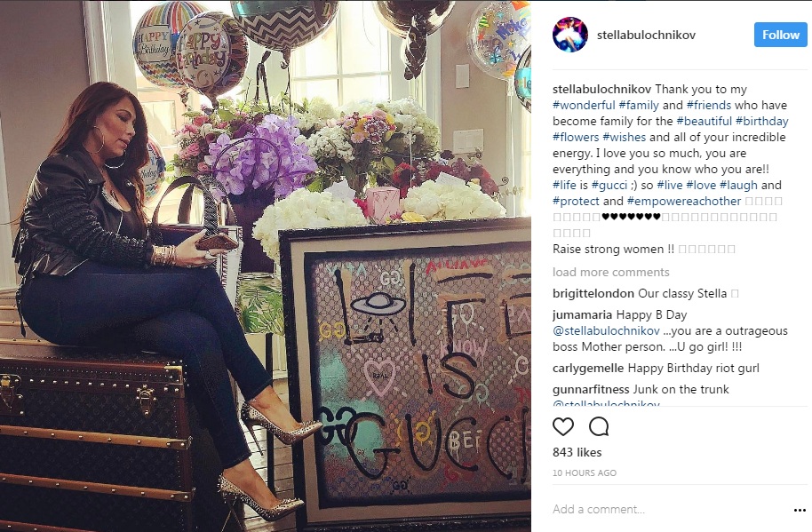812x532 pixels.
Task: View the 843 likes list
Action: pos(577,452)
